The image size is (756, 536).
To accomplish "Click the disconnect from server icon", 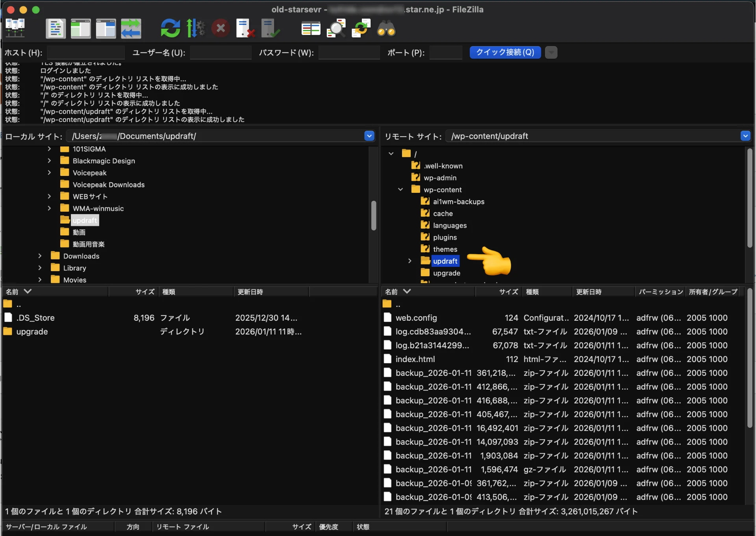I will point(245,28).
